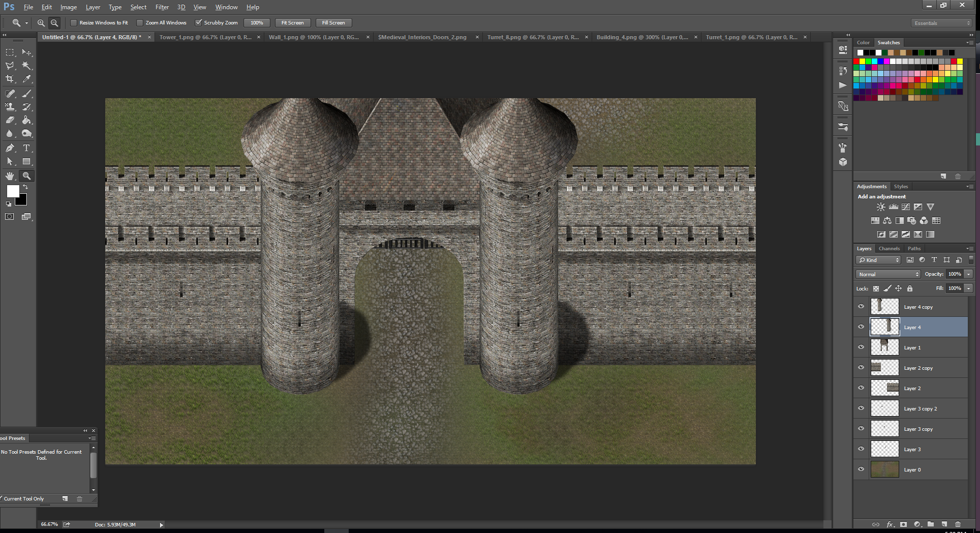Select the Pen tool
Viewport: 980px width, 533px height.
click(10, 148)
